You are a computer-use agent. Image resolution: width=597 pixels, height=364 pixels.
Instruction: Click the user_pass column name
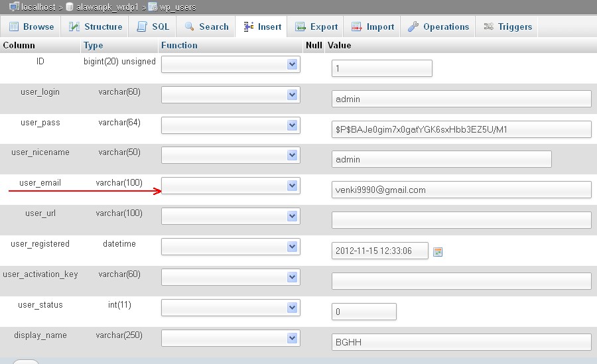coord(40,123)
